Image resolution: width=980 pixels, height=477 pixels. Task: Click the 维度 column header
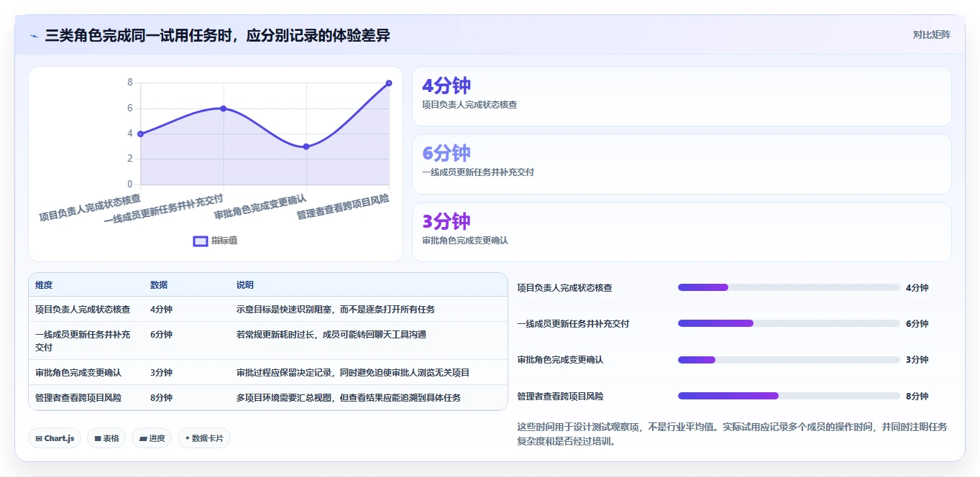pos(44,285)
